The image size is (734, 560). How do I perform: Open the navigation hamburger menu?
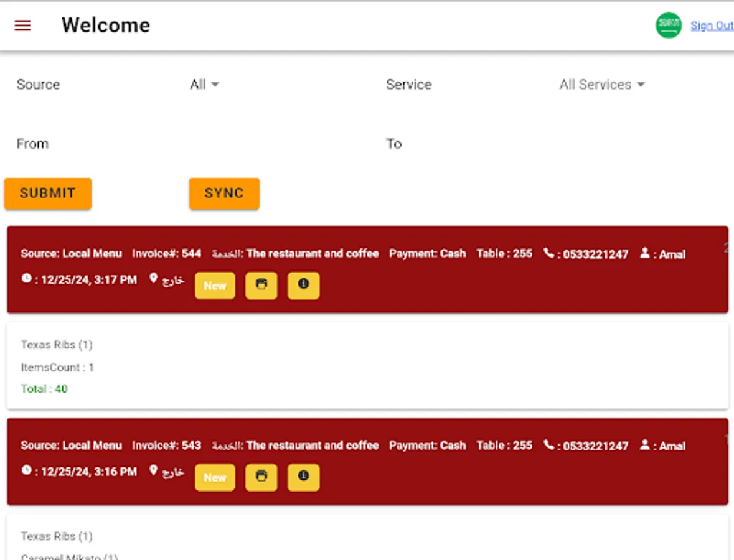(x=22, y=25)
